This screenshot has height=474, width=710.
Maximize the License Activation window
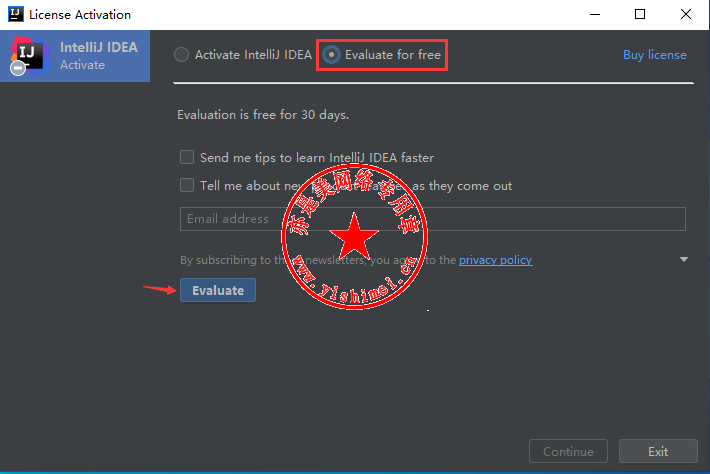(x=640, y=14)
